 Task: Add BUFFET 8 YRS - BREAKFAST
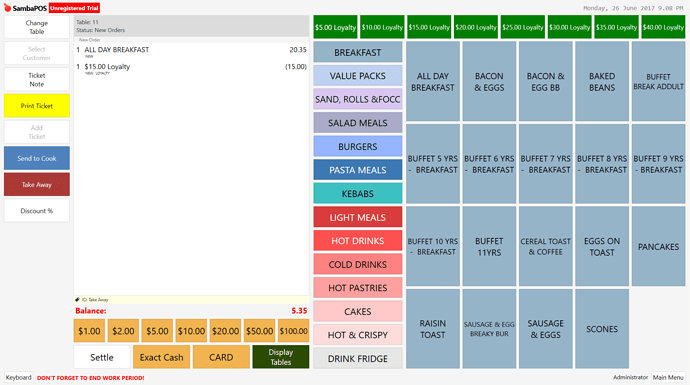coord(602,164)
